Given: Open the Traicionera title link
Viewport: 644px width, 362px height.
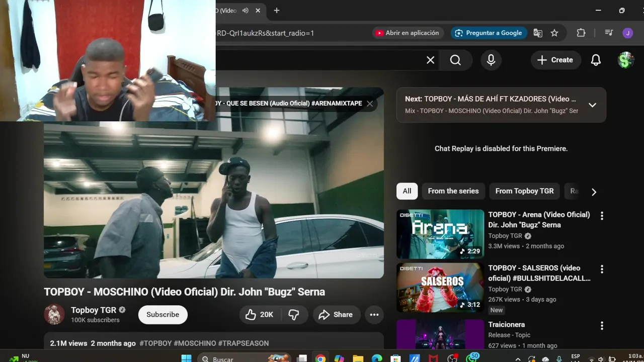Looking at the screenshot, I should (x=506, y=325).
